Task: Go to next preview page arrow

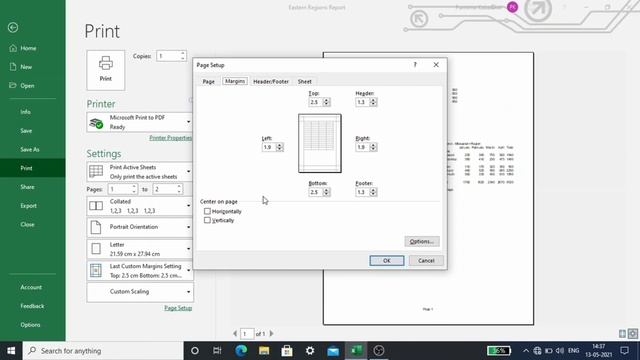Action: tap(272, 334)
